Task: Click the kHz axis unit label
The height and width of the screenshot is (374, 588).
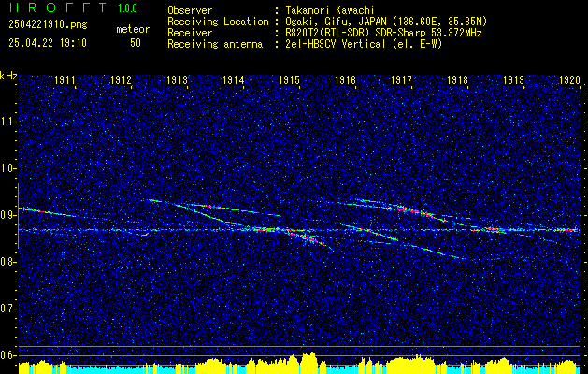Action: point(8,76)
